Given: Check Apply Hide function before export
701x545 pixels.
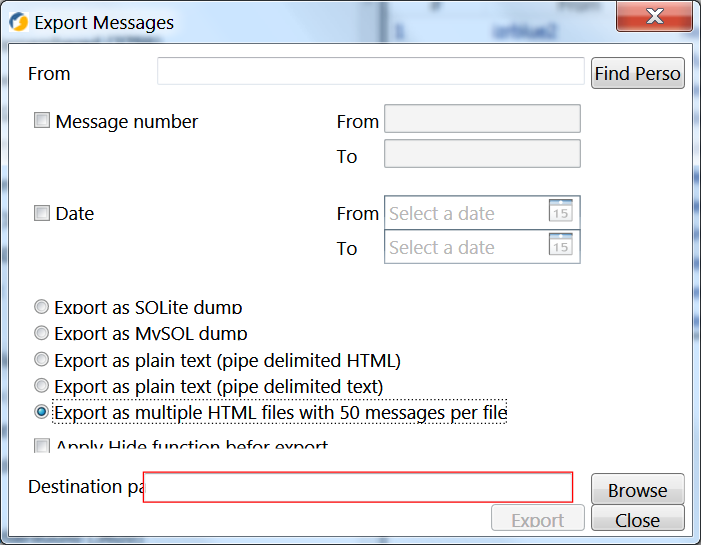Looking at the screenshot, I should click(x=42, y=446).
